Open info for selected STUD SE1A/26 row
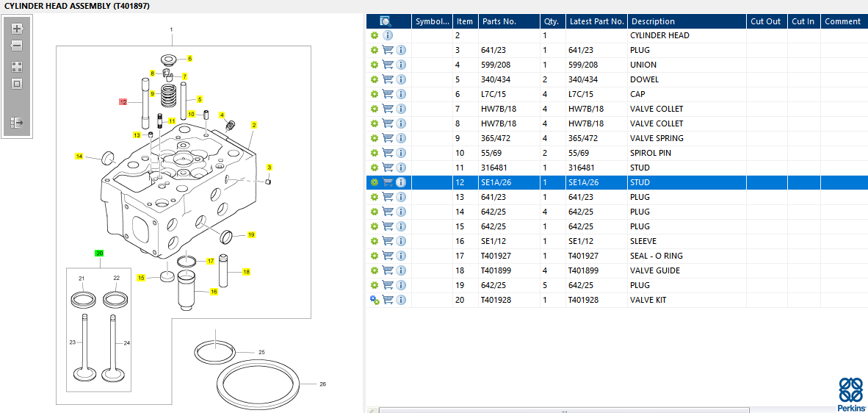 pyautogui.click(x=402, y=182)
